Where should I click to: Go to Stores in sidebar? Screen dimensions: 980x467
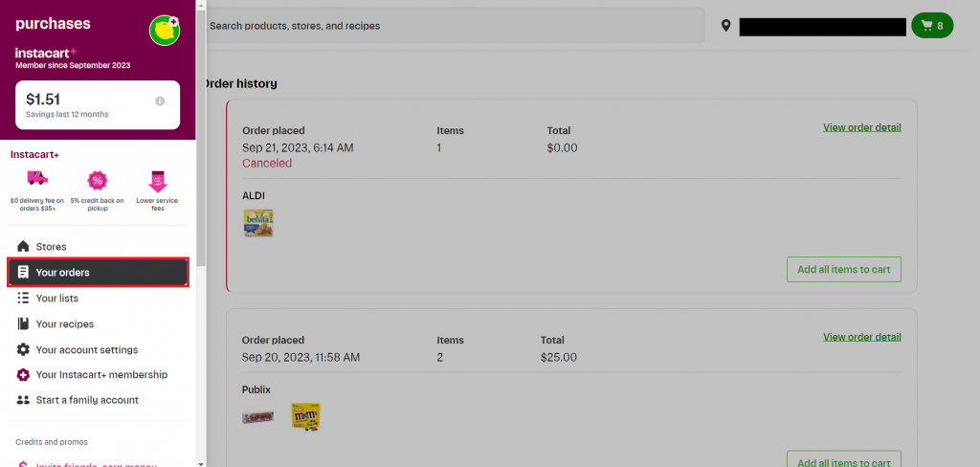click(x=51, y=247)
